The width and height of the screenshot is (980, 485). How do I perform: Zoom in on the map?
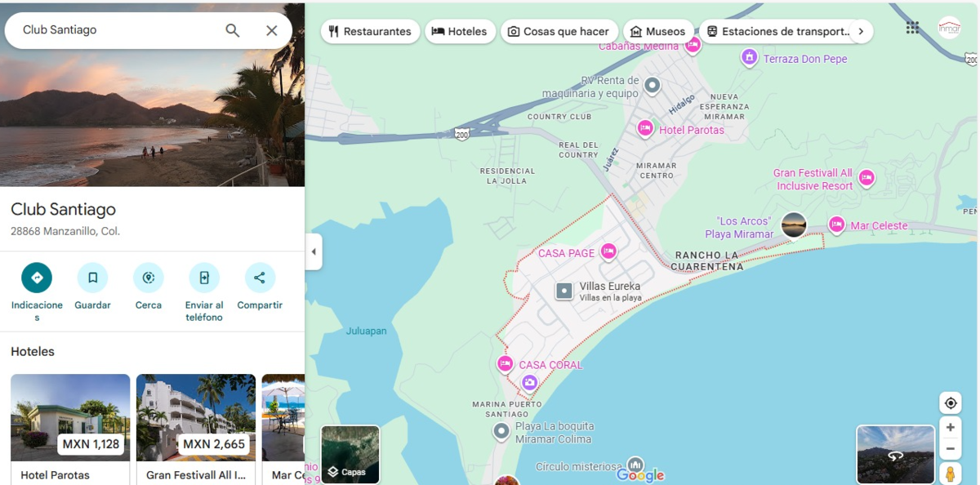pos(950,427)
